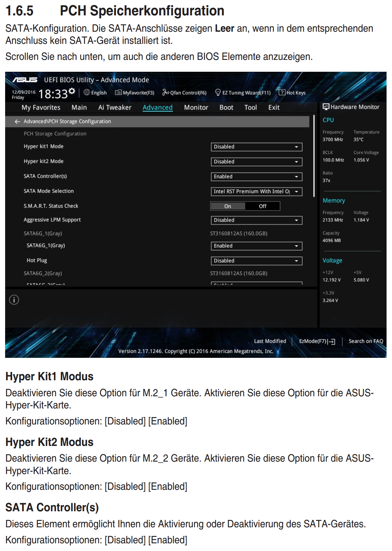Open Hot Plug dropdown
392x551 pixels.
[257, 261]
